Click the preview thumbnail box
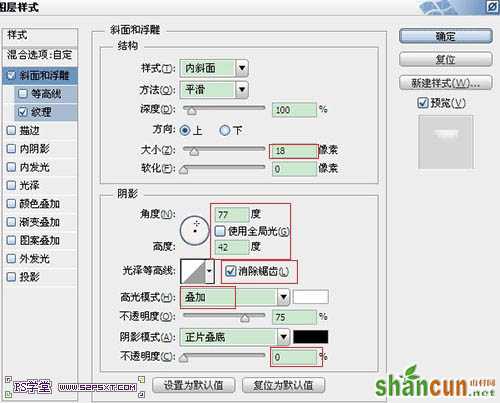 click(446, 142)
